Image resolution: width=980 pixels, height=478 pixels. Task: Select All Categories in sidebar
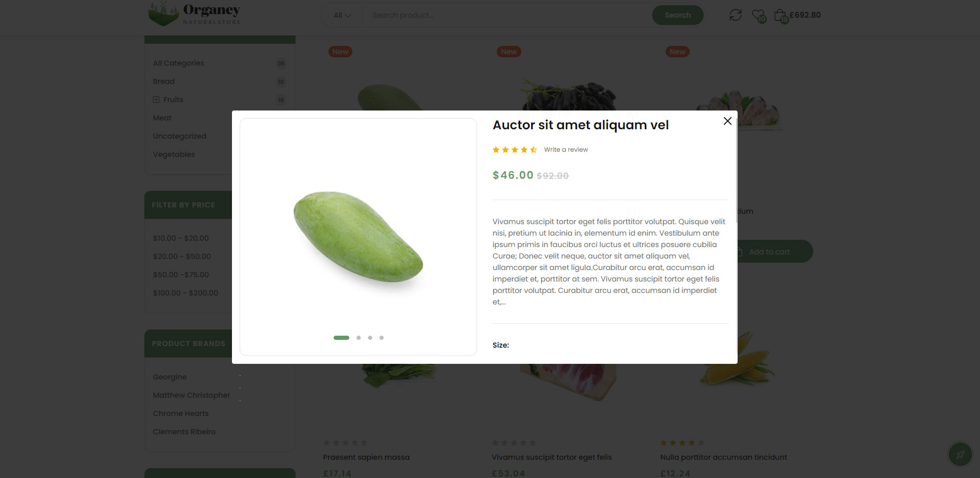[178, 63]
